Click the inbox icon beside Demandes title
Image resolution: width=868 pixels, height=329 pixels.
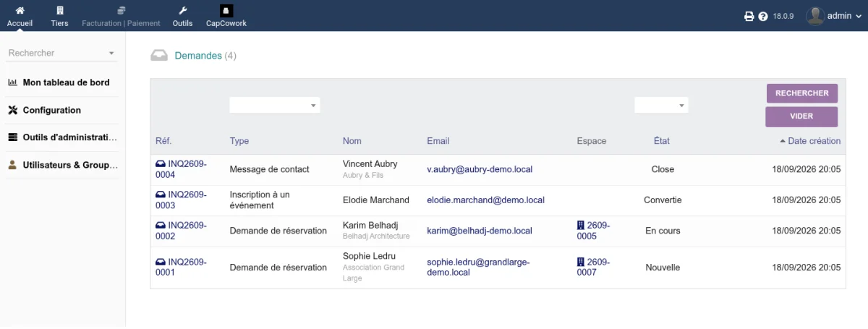(159, 56)
